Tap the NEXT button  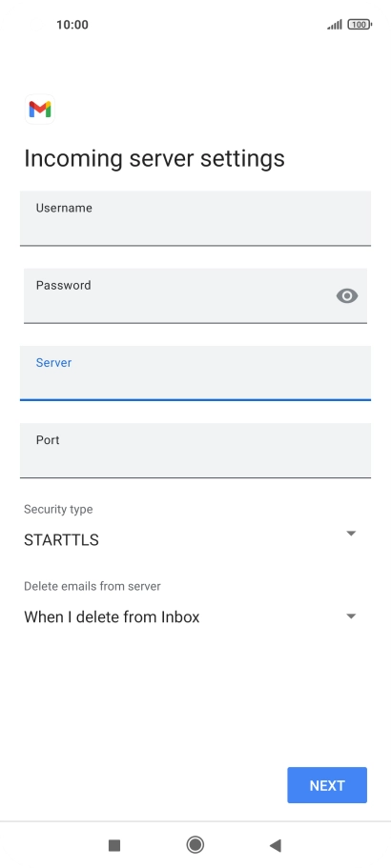click(x=327, y=785)
